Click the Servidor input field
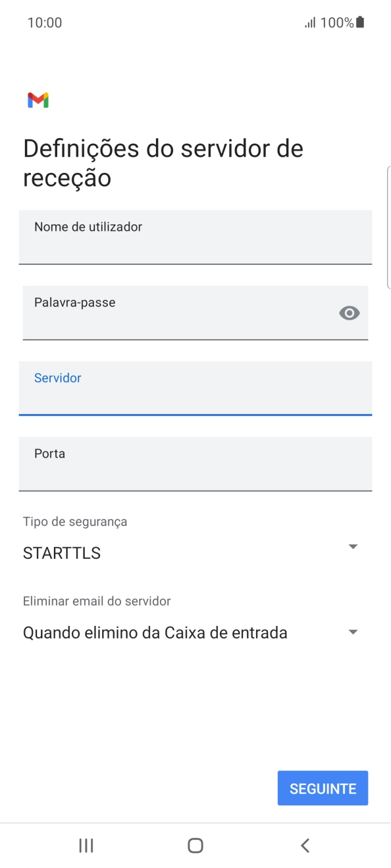 coord(195,388)
